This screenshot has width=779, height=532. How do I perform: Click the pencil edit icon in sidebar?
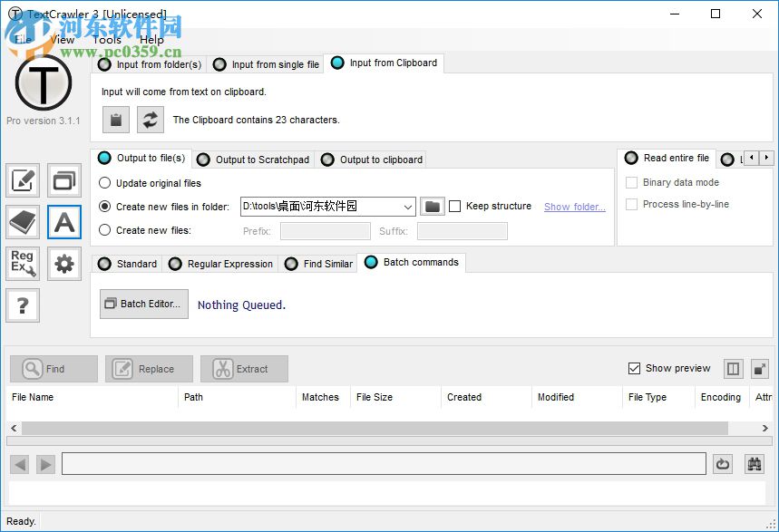click(22, 180)
